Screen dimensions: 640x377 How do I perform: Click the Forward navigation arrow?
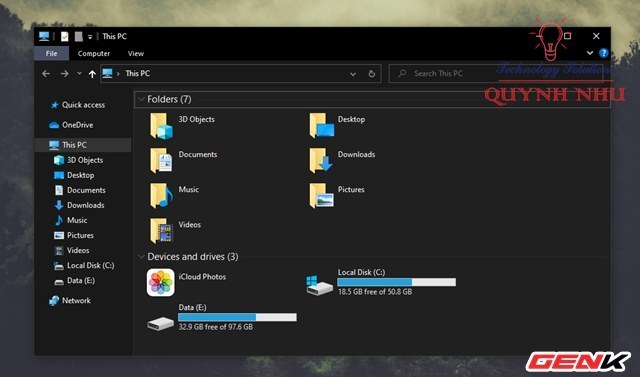64,74
